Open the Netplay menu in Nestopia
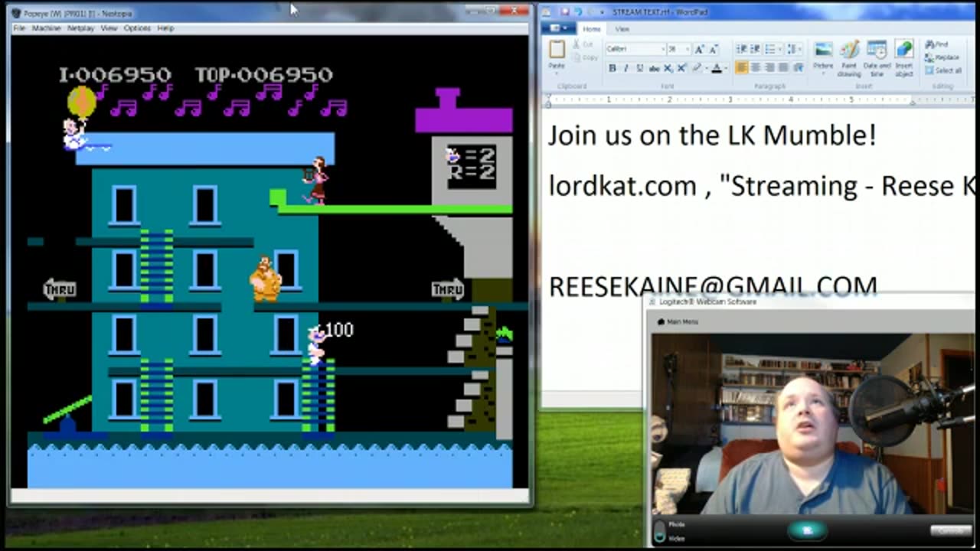 pos(80,28)
